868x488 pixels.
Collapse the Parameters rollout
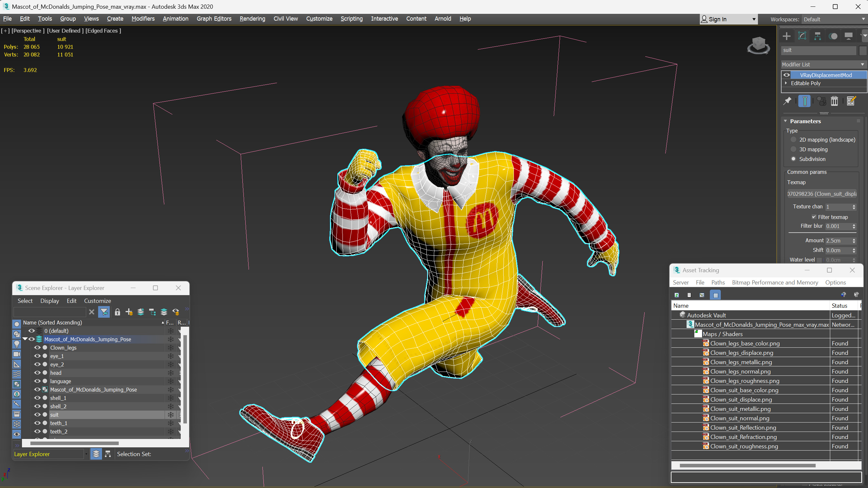click(x=785, y=121)
